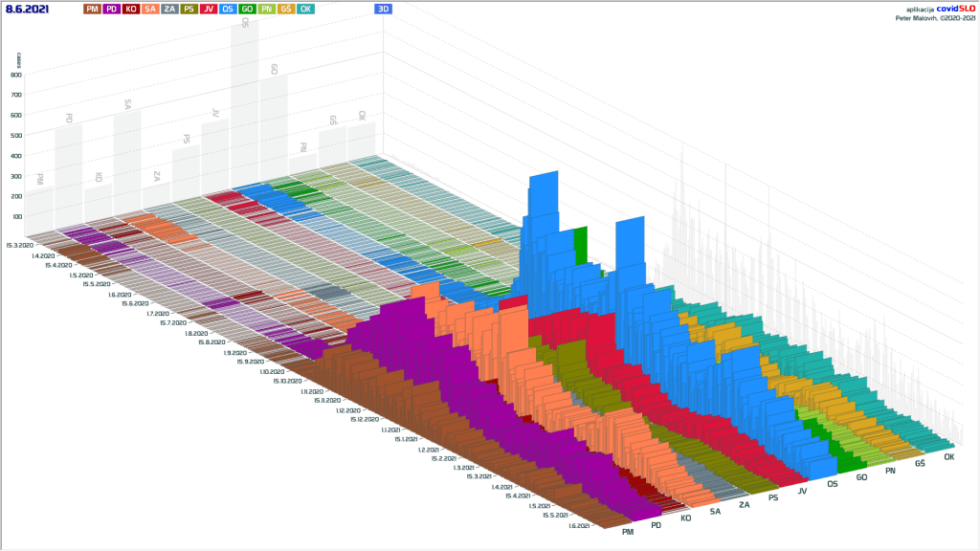The width and height of the screenshot is (980, 551).
Task: Select the green GO legend button
Action: 247,9
